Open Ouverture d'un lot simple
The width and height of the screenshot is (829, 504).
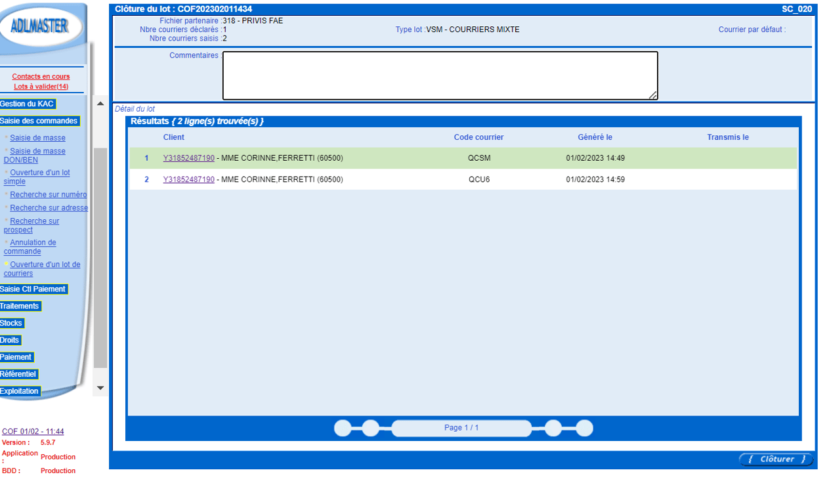pos(37,177)
